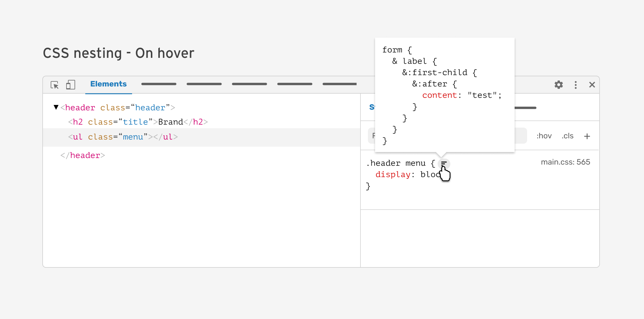Select the closing header tag
This screenshot has height=319, width=644.
(83, 155)
